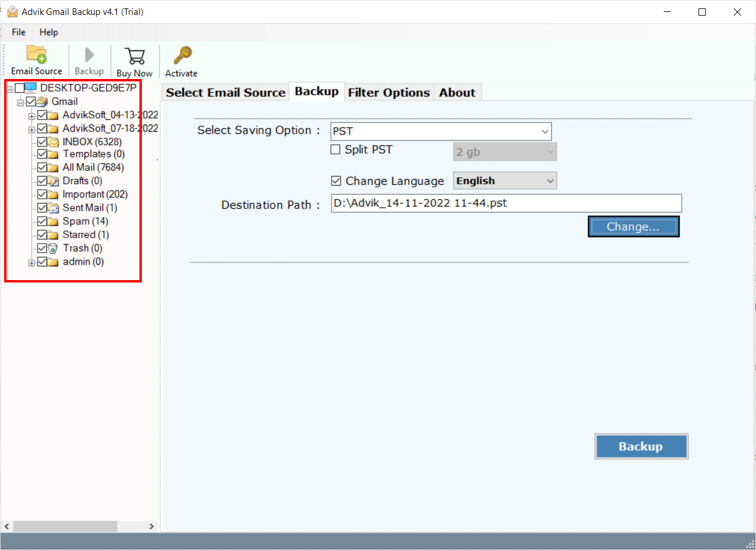Toggle the DESKTOP-GED9E7P checkbox
This screenshot has height=550, width=756.
19,88
